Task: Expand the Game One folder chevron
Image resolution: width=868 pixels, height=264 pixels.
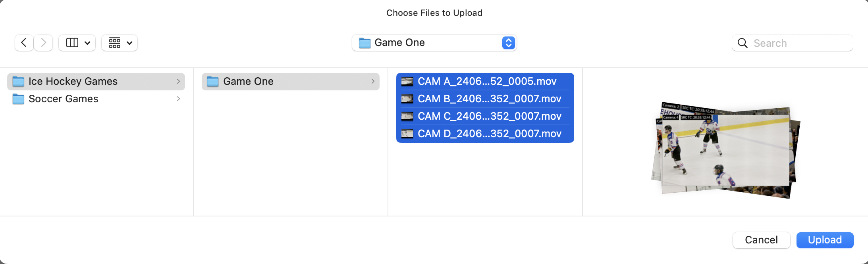Action: (x=372, y=81)
